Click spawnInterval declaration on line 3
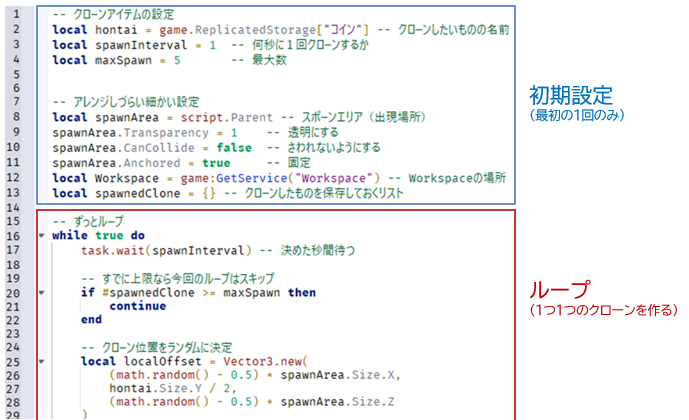 coord(141,45)
